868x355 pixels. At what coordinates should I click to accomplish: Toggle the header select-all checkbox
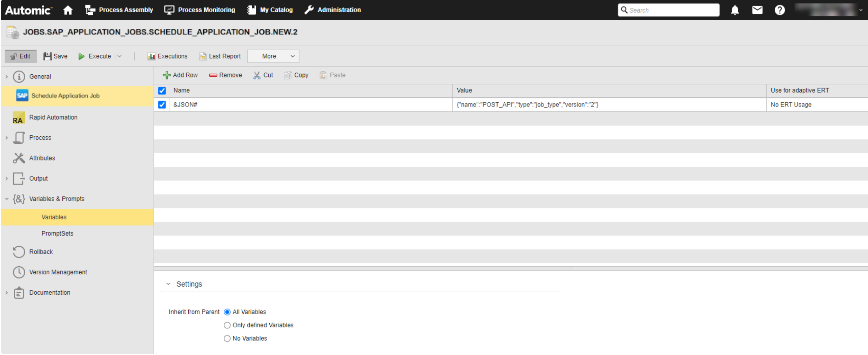coord(162,90)
